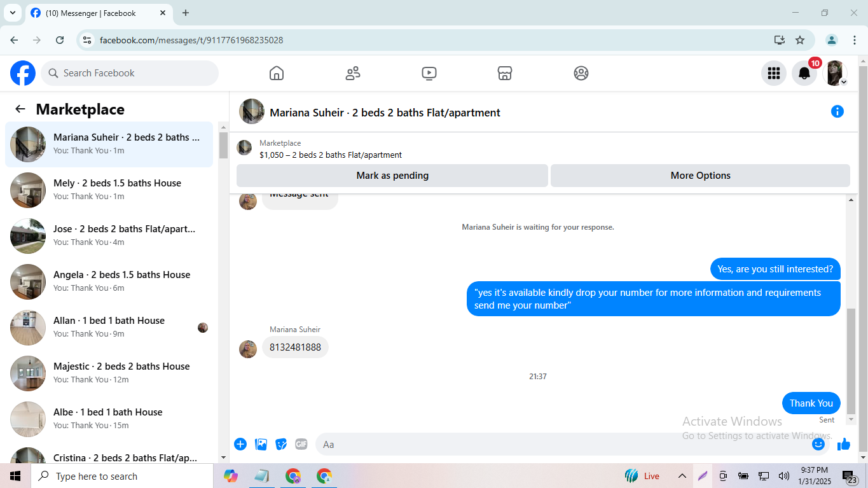Click the Windows taskbar search box

point(121,476)
